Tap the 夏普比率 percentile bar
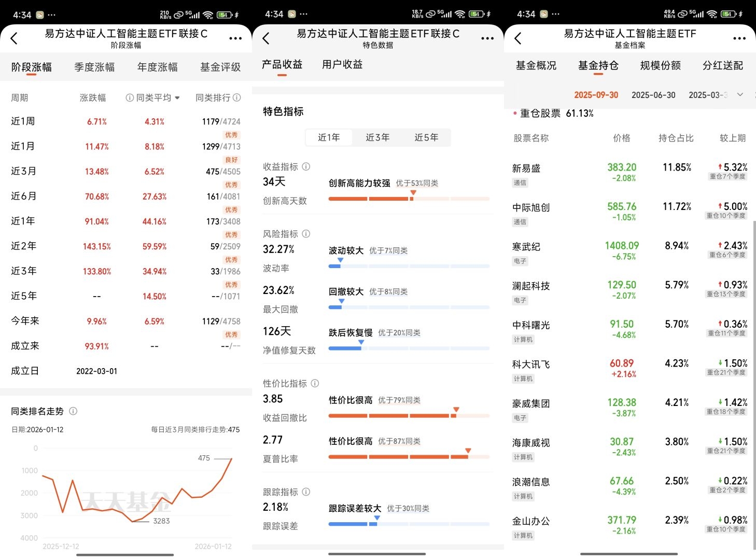The image size is (756, 560). click(409, 457)
